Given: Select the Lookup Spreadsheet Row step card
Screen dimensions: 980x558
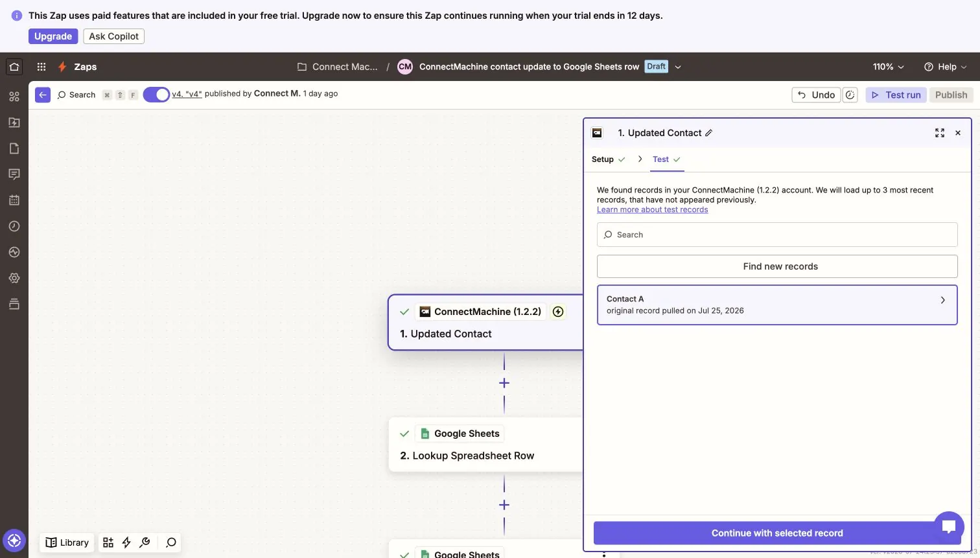Looking at the screenshot, I should (x=486, y=445).
